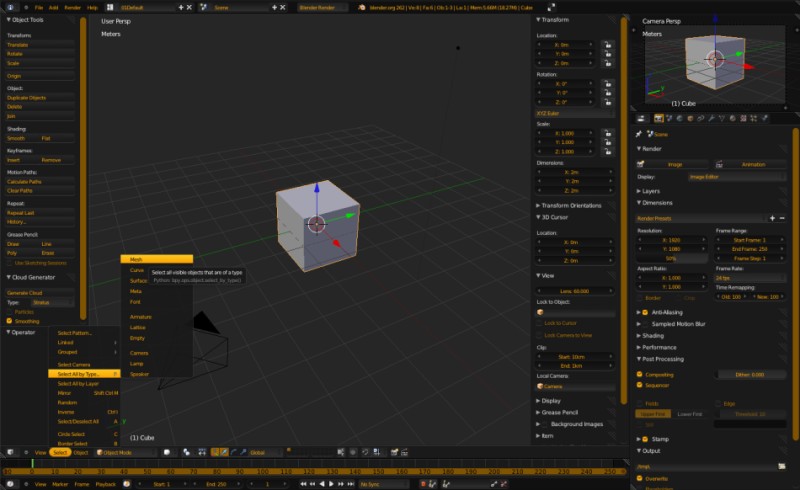Screen dimensions: 800x490
Task: Open the No Sync dropdown
Action: coord(384,484)
